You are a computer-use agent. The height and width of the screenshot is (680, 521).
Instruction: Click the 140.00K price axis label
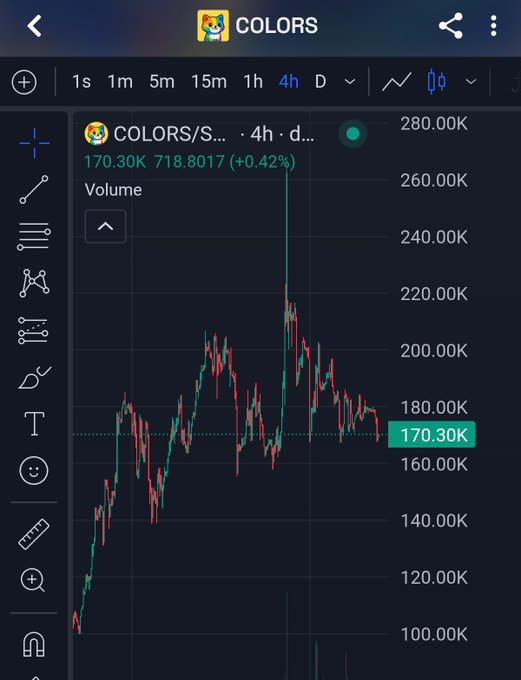(x=434, y=521)
